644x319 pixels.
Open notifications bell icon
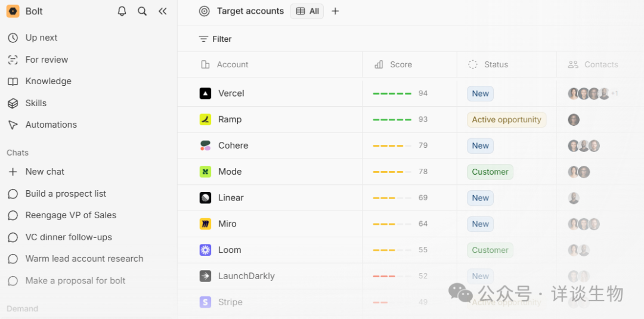click(x=122, y=11)
